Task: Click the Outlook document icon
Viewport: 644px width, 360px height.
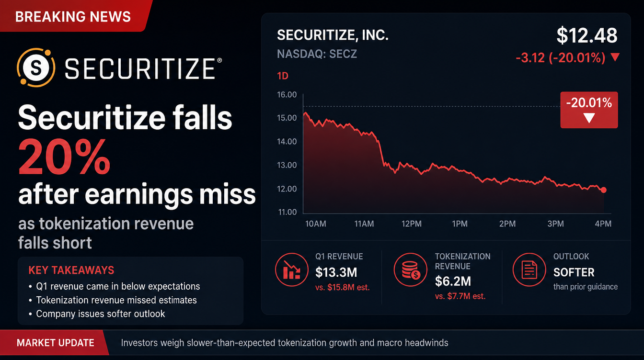Action: 529,270
